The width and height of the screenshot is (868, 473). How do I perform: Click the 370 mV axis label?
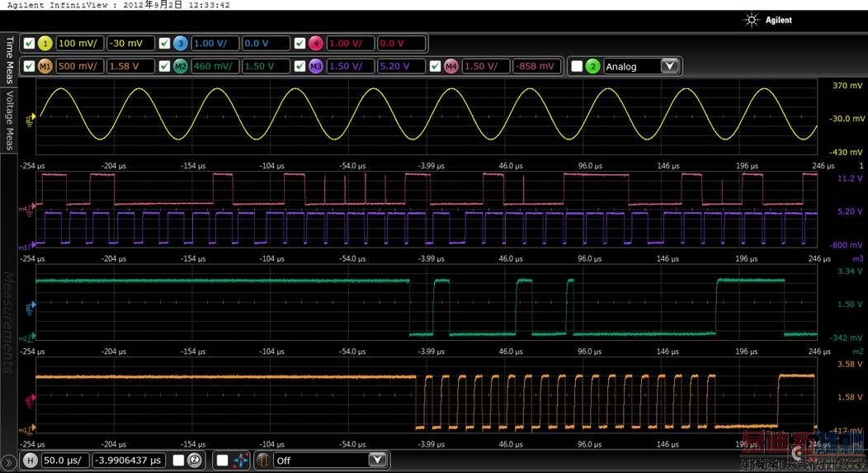pyautogui.click(x=847, y=85)
